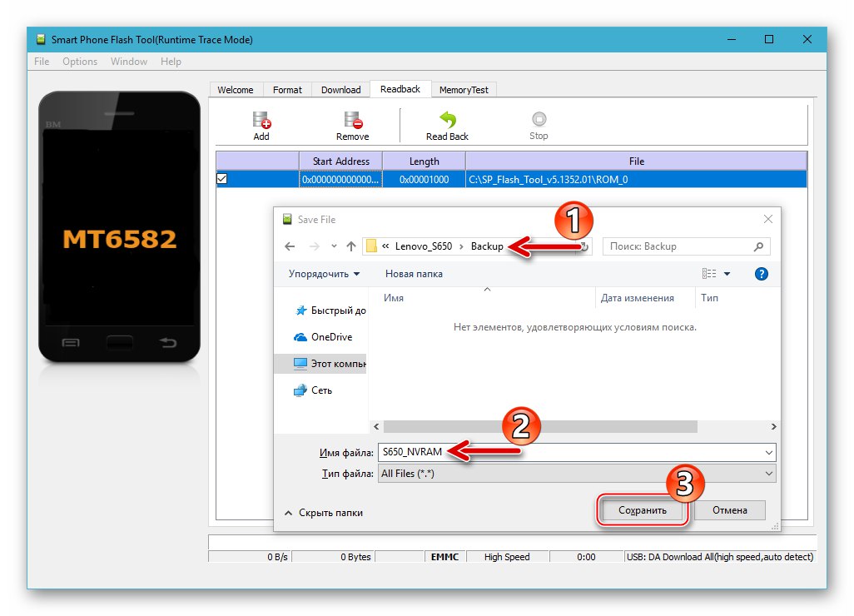Viewport: 854px width, 616px height.
Task: Select OneDrive in the dialog sidebar
Action: click(x=328, y=336)
